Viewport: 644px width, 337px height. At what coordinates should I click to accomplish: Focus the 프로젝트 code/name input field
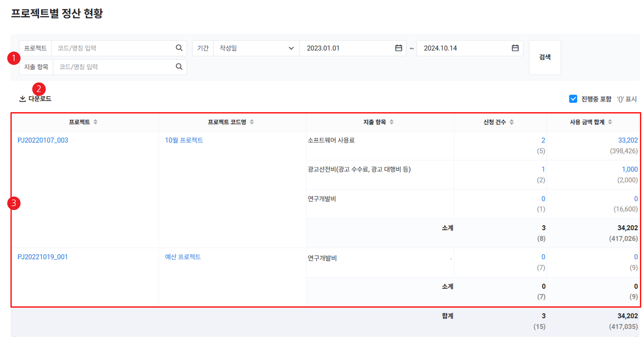coord(112,48)
